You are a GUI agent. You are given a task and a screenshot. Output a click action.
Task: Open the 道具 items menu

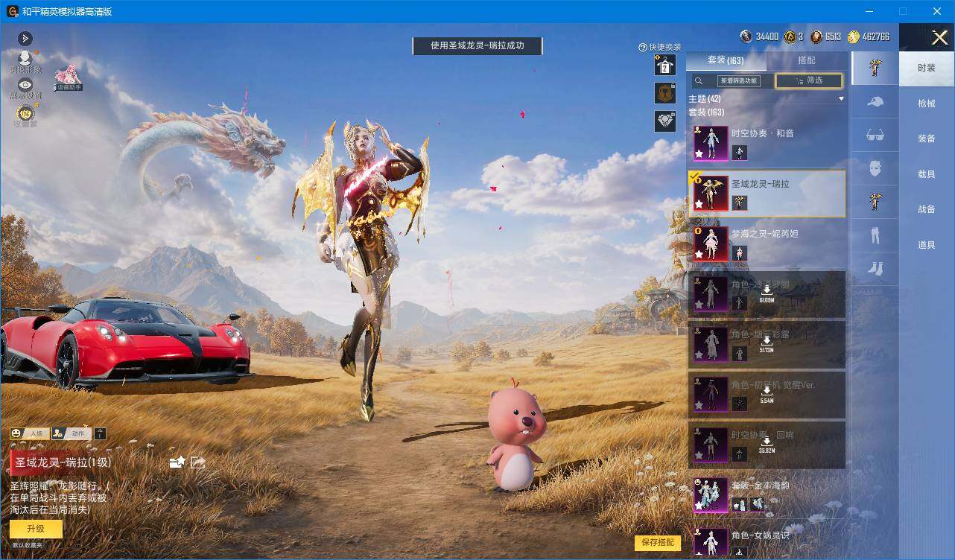927,245
